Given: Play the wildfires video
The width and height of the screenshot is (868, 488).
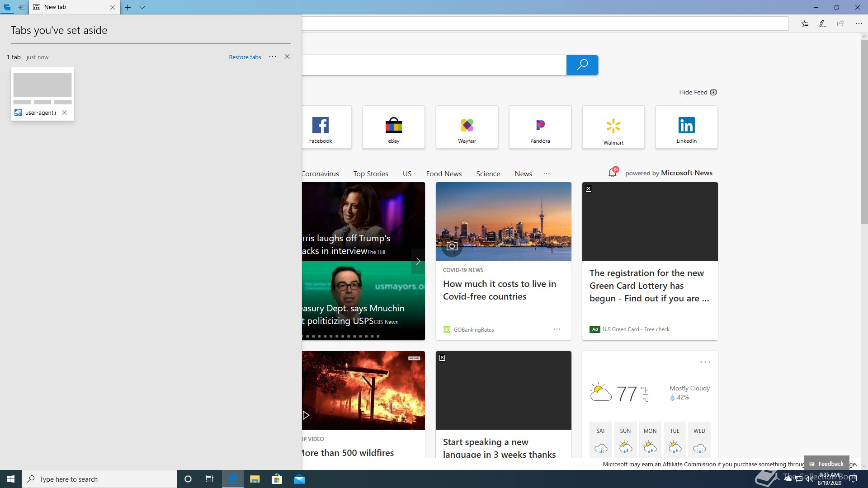Looking at the screenshot, I should click(306, 415).
